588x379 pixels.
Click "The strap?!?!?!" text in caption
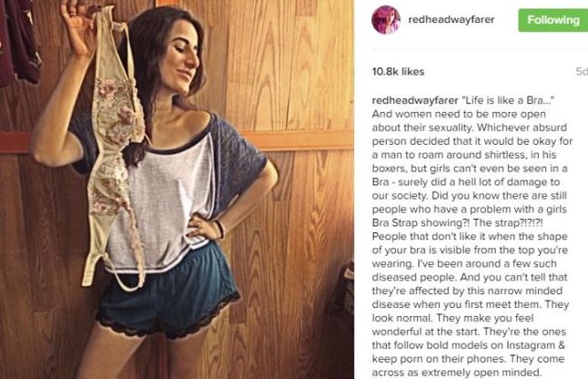(x=508, y=223)
